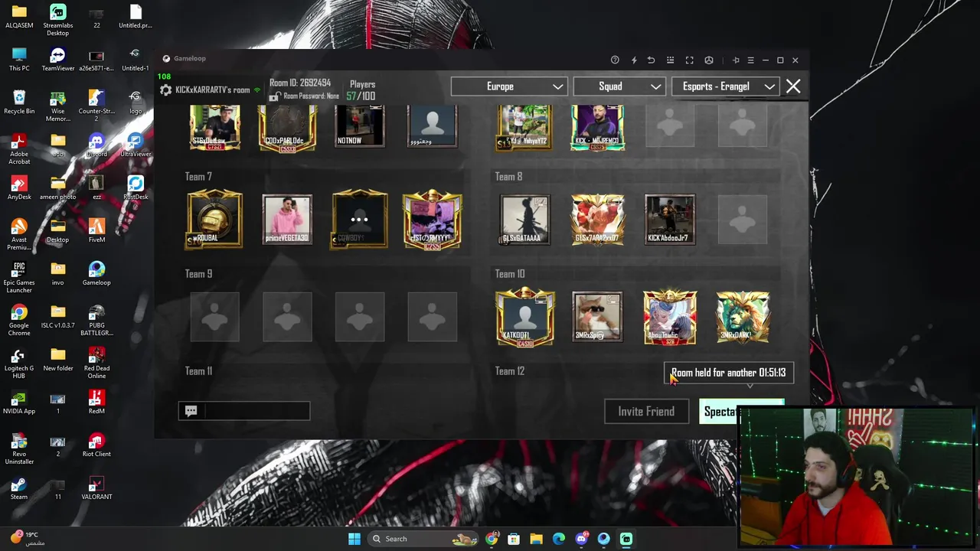Click the taskbar Search box
Viewport: 980px width, 551px height.
tap(423, 539)
